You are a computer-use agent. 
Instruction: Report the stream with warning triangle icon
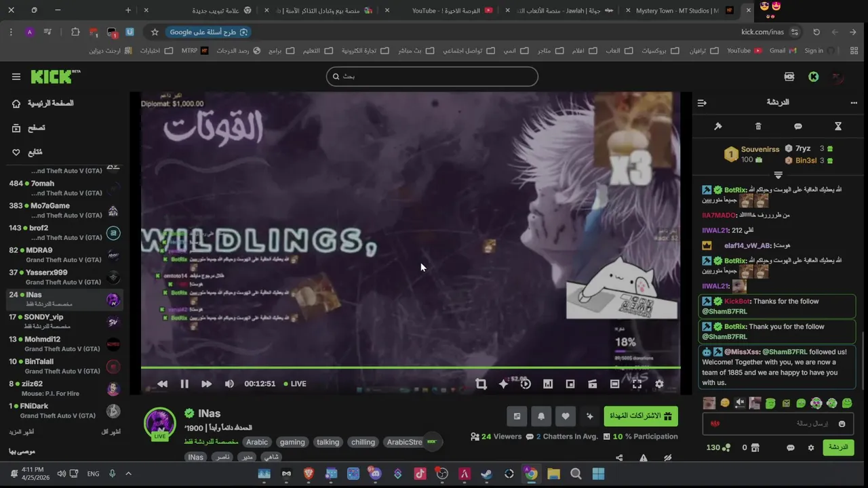tap(644, 457)
